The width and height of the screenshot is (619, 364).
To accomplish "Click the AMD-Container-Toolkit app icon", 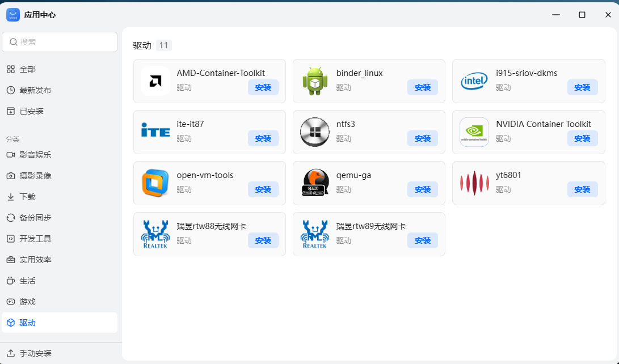I will pos(155,81).
